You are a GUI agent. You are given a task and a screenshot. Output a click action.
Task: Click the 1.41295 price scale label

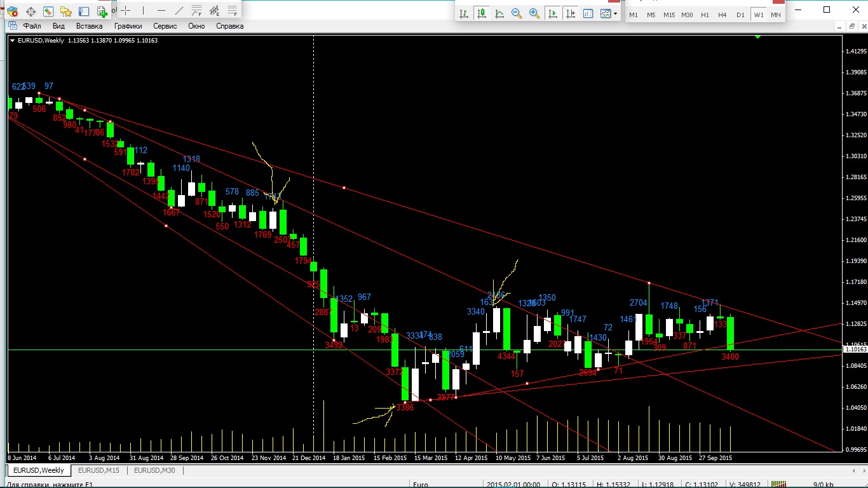click(x=856, y=51)
